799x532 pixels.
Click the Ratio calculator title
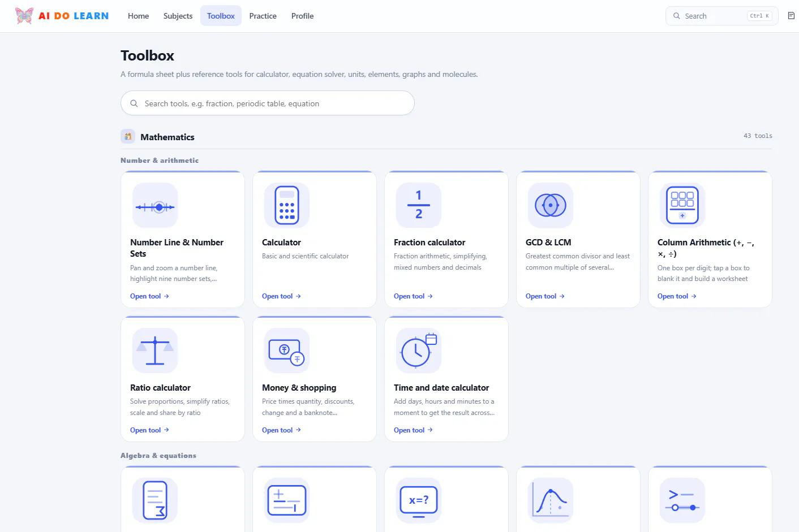tap(160, 388)
